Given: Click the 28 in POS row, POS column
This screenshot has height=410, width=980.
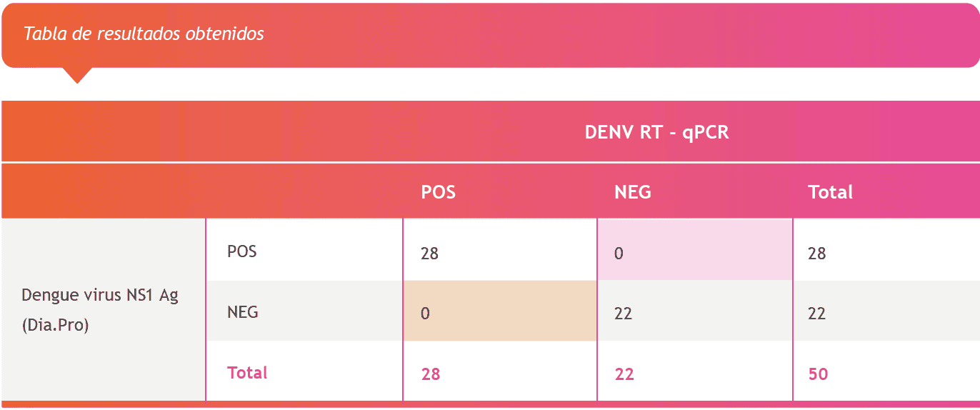Looking at the screenshot, I should 429,254.
